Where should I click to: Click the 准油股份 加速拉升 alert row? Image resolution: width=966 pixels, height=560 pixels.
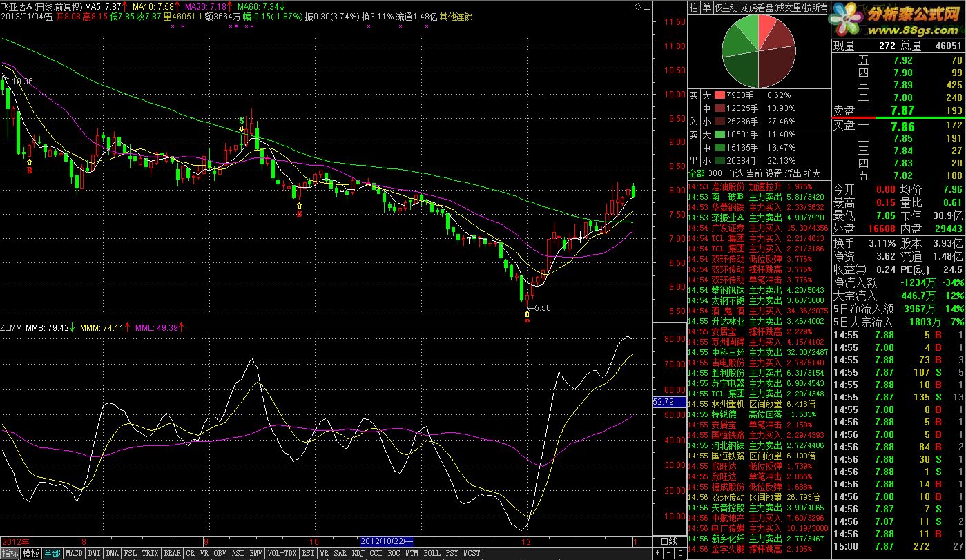757,186
